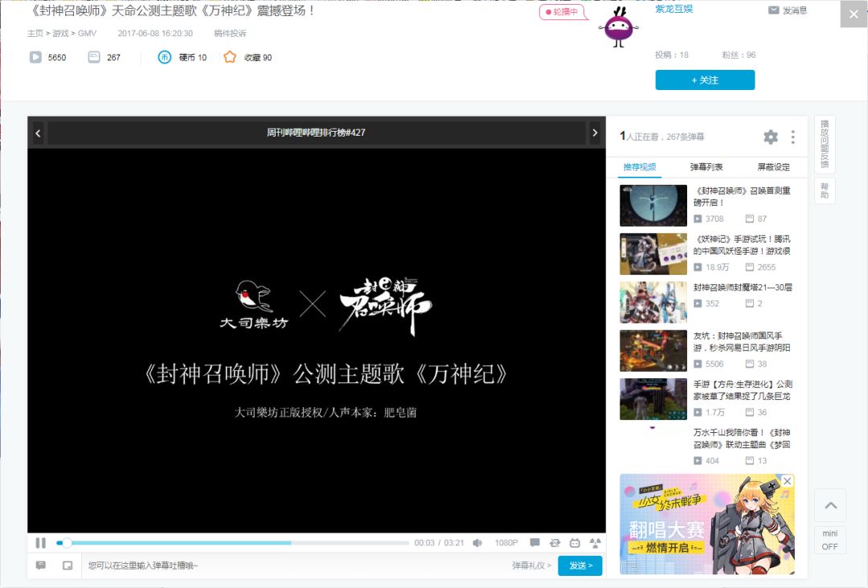Go to previous video in carousel bar

38,133
